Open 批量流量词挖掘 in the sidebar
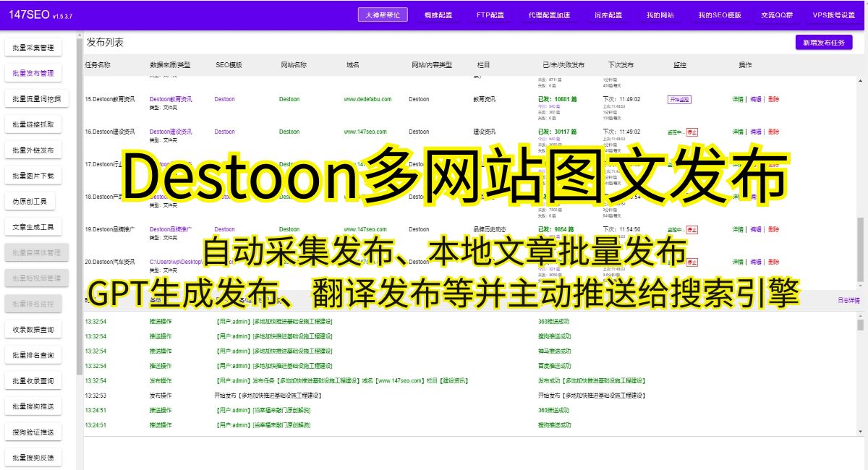Viewport: 868px width, 470px height. click(x=37, y=99)
